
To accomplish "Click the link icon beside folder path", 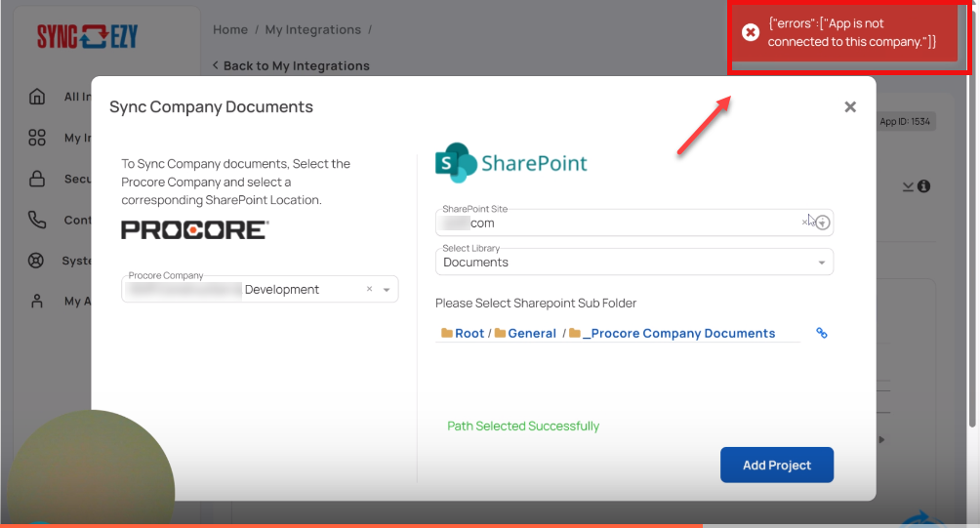I will point(822,333).
